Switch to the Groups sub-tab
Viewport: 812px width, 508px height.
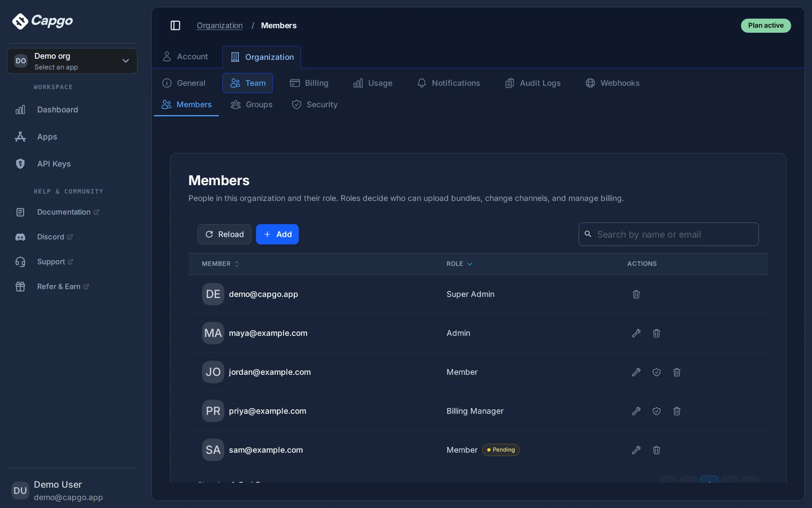pyautogui.click(x=251, y=104)
